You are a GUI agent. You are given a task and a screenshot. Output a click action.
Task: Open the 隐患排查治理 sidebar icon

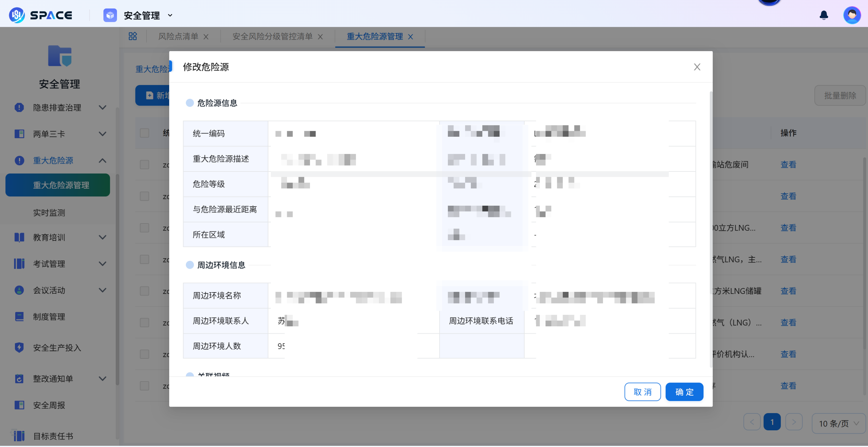[19, 107]
